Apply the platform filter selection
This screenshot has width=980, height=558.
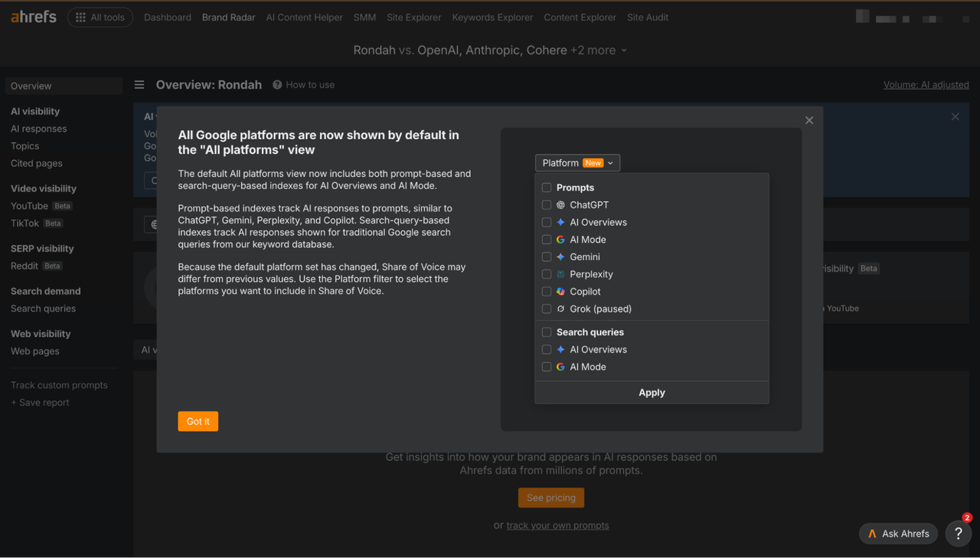pos(652,393)
